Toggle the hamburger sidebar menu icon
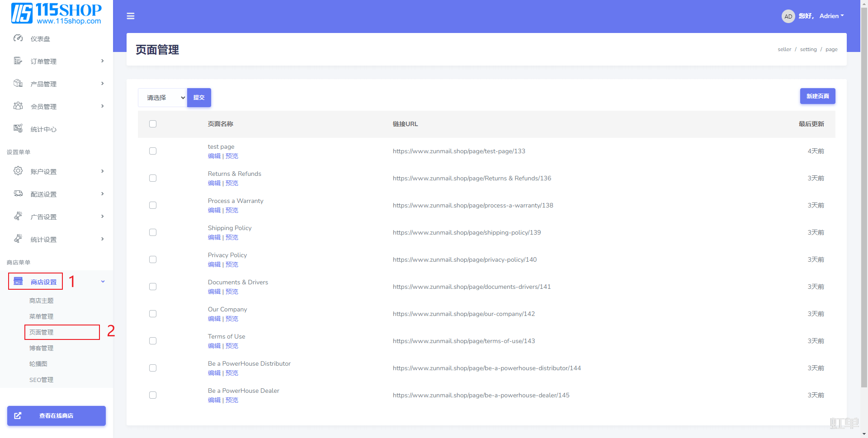The height and width of the screenshot is (438, 868). pos(131,16)
